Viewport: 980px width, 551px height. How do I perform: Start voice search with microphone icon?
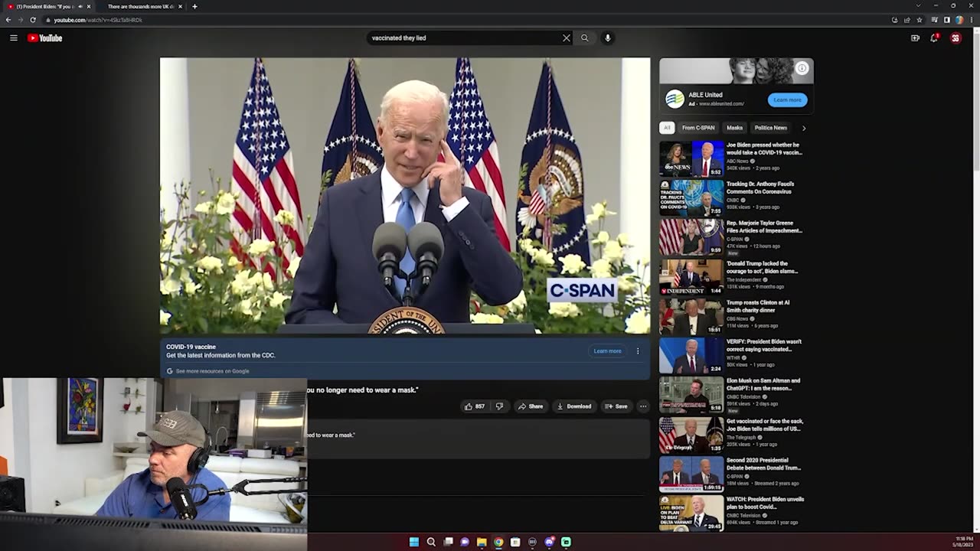[608, 37]
